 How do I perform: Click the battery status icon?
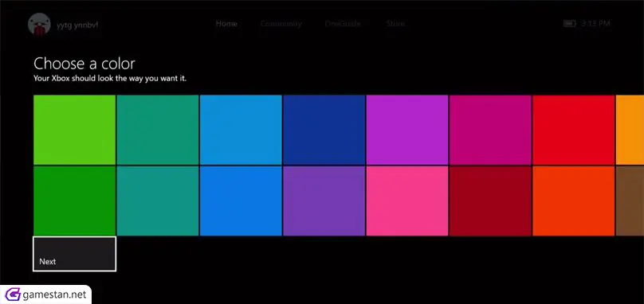(x=570, y=24)
